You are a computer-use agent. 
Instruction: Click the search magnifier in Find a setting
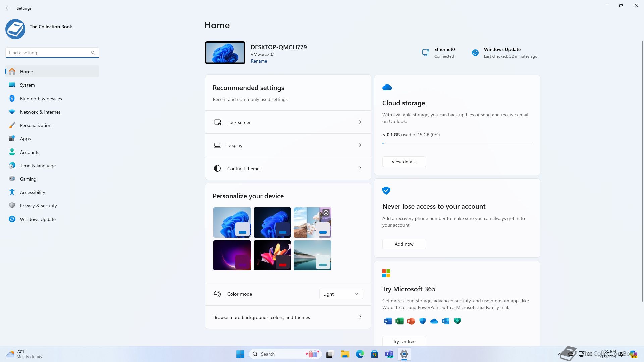93,53
